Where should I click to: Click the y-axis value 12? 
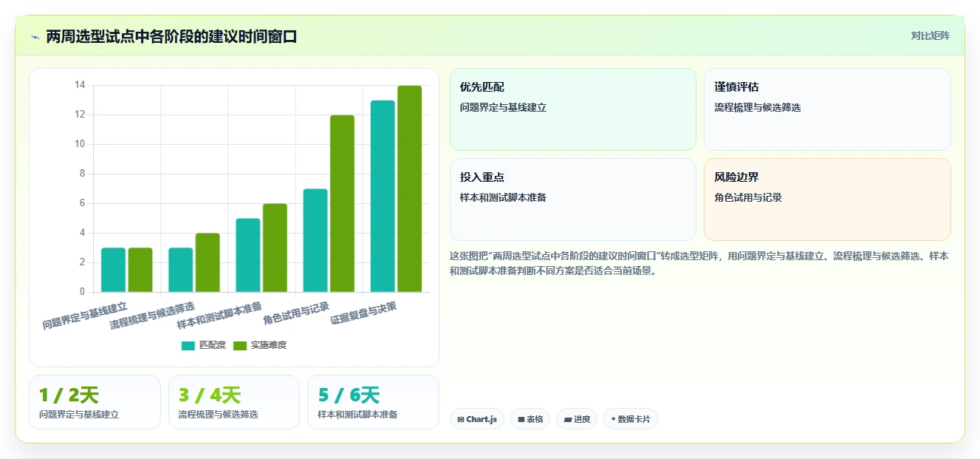point(80,115)
